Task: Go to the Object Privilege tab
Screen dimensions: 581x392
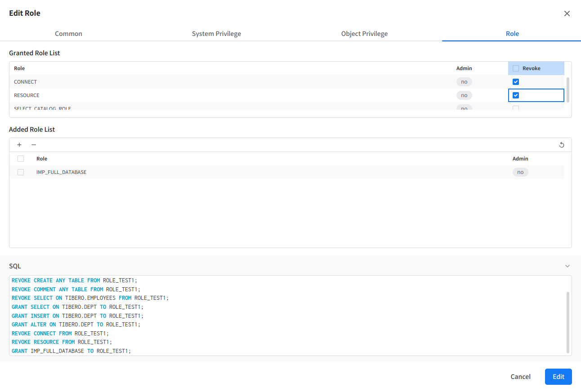Action: tap(364, 34)
